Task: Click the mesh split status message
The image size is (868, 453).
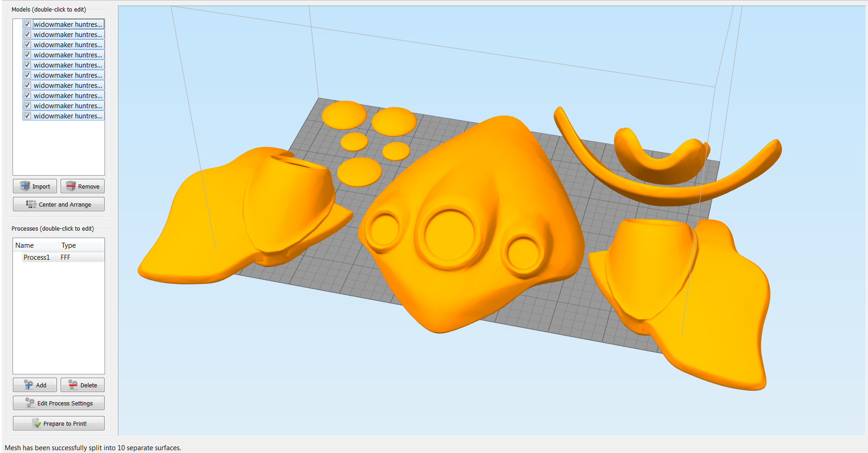Action: [x=93, y=447]
